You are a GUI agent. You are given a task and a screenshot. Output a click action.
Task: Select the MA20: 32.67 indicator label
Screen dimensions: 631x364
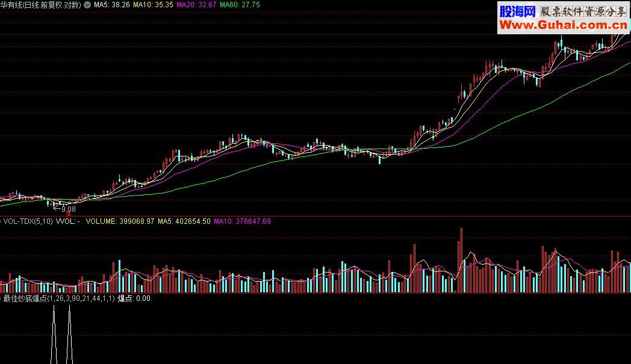(196, 5)
